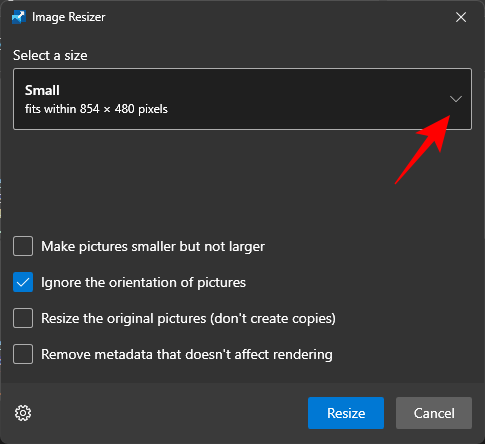
Task: Click the 'Ignore the orientation of pictures' label
Action: [143, 283]
